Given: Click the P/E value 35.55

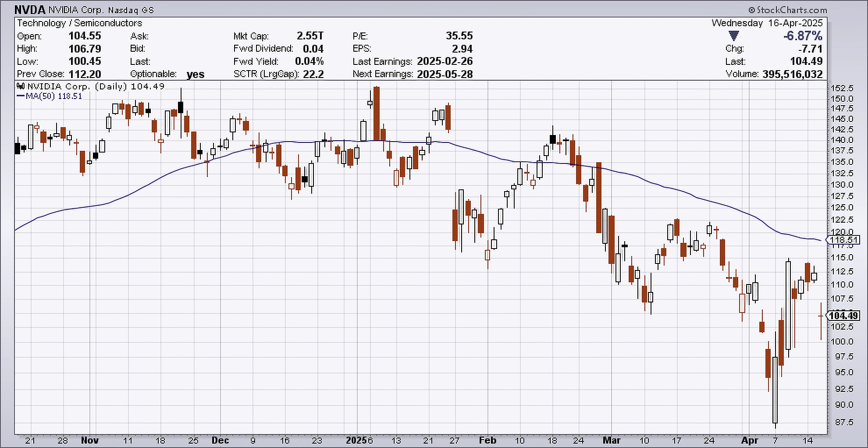Looking at the screenshot, I should (459, 36).
